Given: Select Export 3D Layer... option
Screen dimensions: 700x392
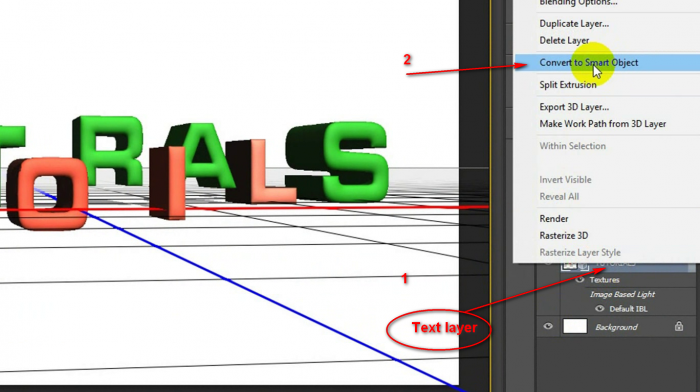Looking at the screenshot, I should (574, 107).
